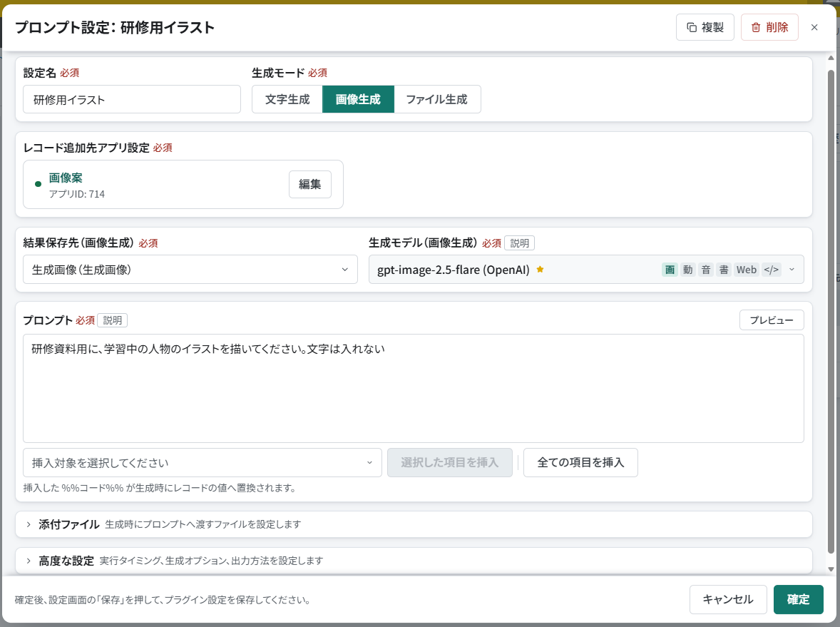Click the プレビュー button
The width and height of the screenshot is (840, 627).
[x=772, y=320]
